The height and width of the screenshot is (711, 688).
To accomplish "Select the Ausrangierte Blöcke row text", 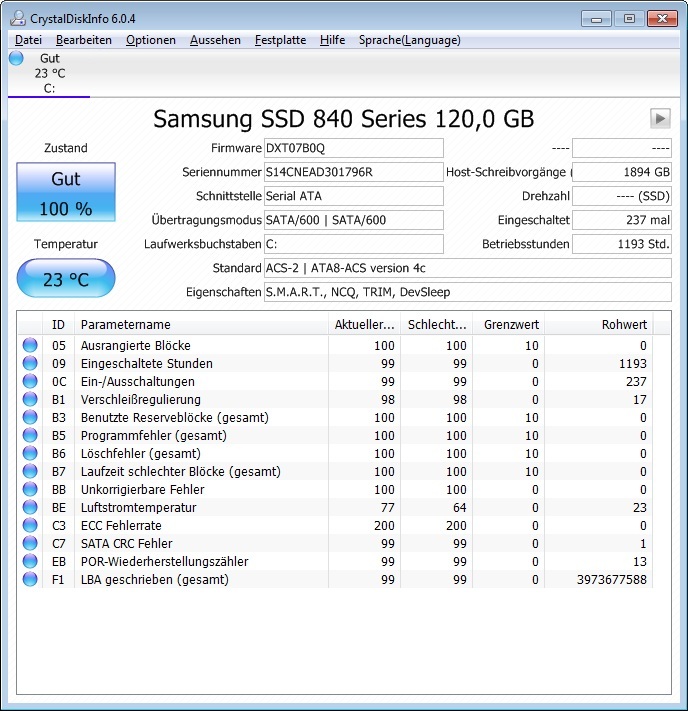I will [x=136, y=346].
